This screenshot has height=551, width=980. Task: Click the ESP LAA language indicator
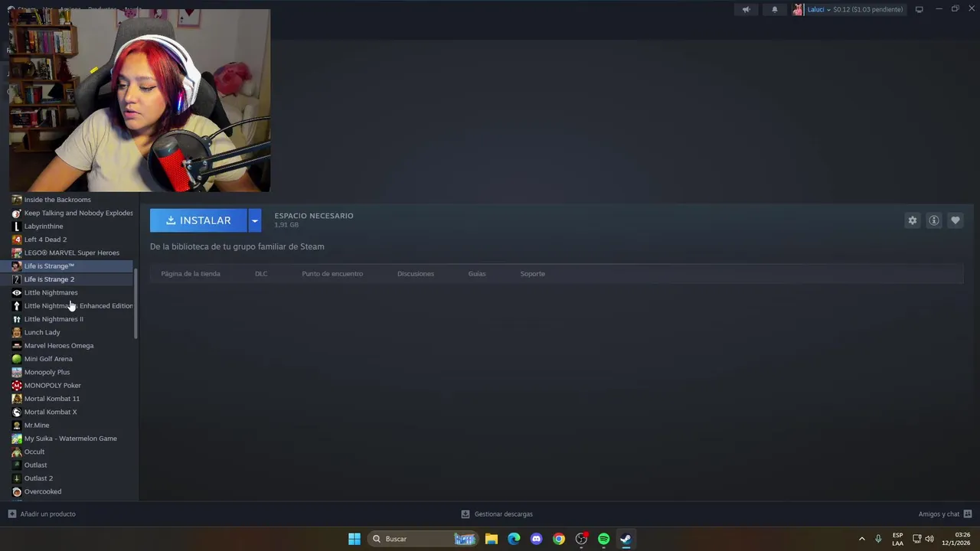897,539
